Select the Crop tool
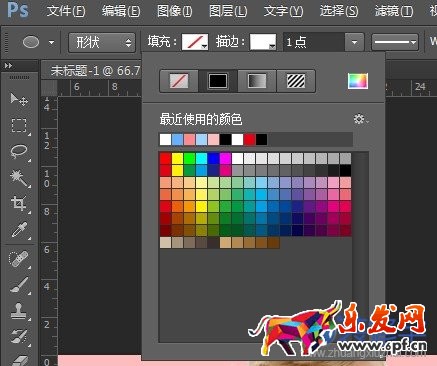 pos(19,203)
